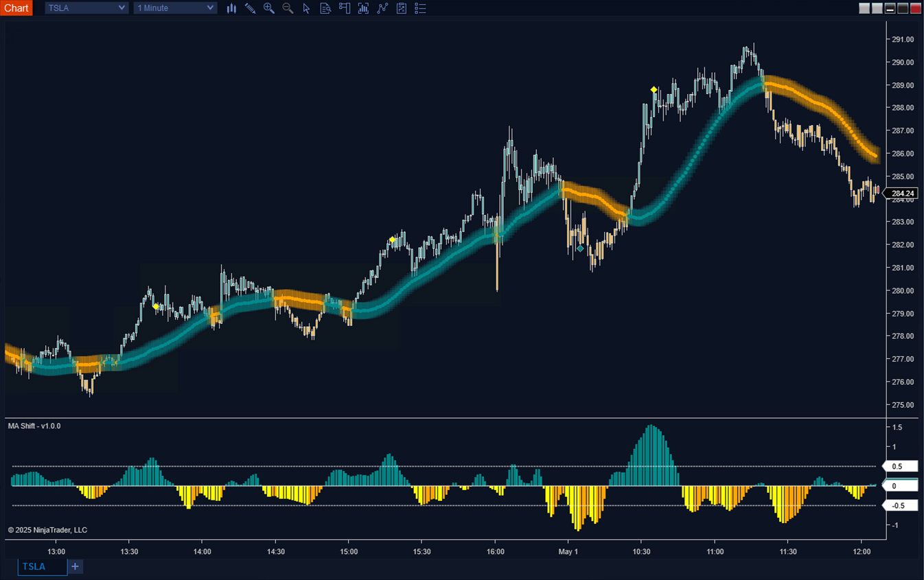Add a new chart tab with plus button
Image resolution: width=924 pixels, height=580 pixels.
[74, 566]
